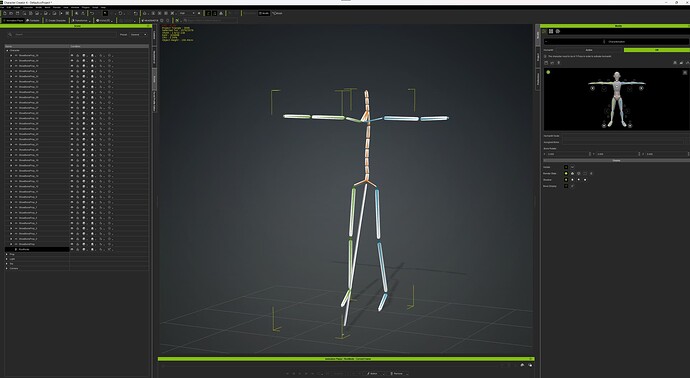
Task: Switch characterization state to Off
Action: click(657, 50)
